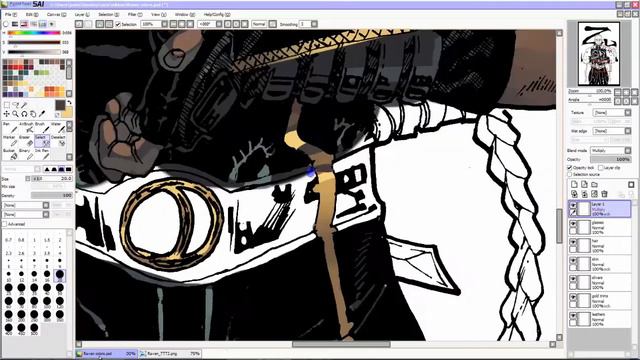Open the Smoothing value dropdown
This screenshot has height=360, width=640.
(x=314, y=24)
